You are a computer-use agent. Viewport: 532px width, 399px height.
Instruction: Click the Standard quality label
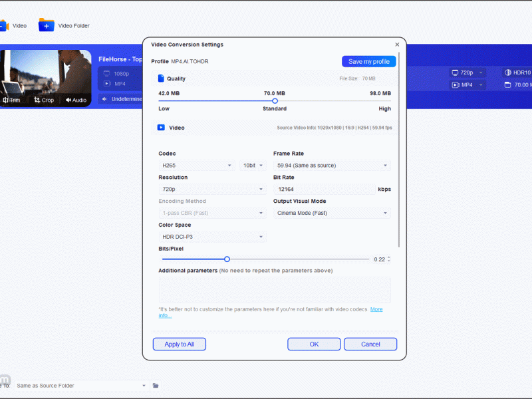click(x=275, y=108)
